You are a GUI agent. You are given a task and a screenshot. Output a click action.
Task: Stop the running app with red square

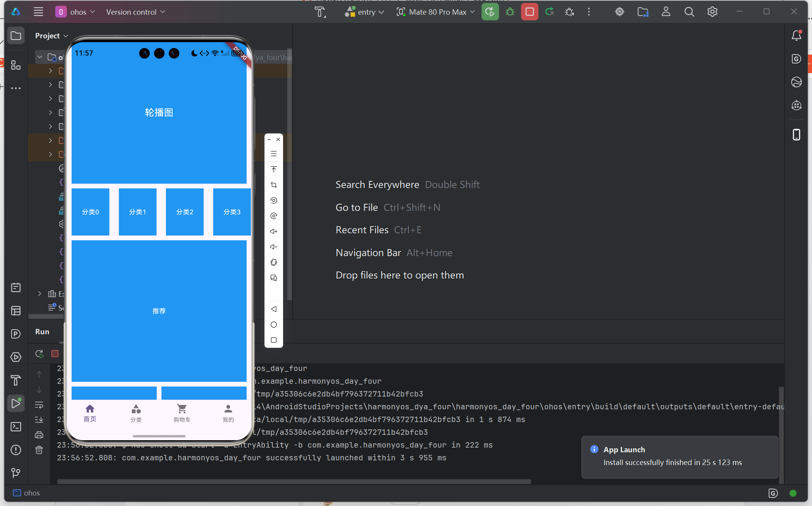pos(529,12)
